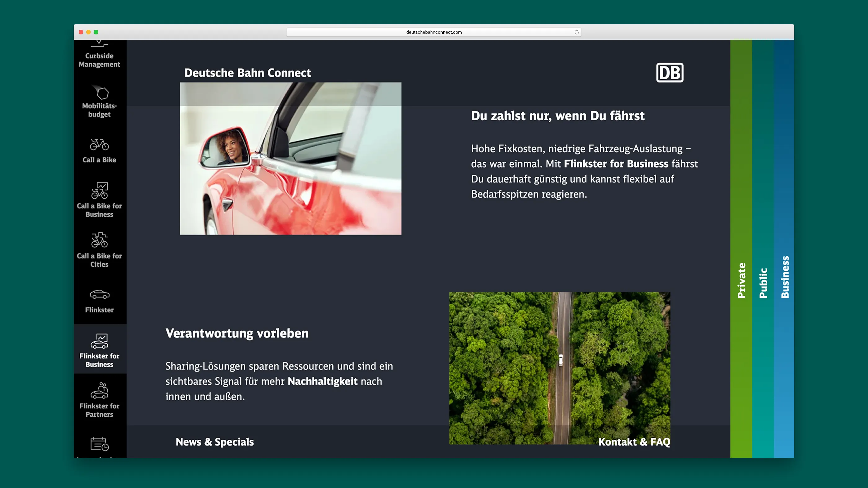Viewport: 868px width, 488px height.
Task: Click the Deutsche Bahn Connect title
Action: point(248,73)
